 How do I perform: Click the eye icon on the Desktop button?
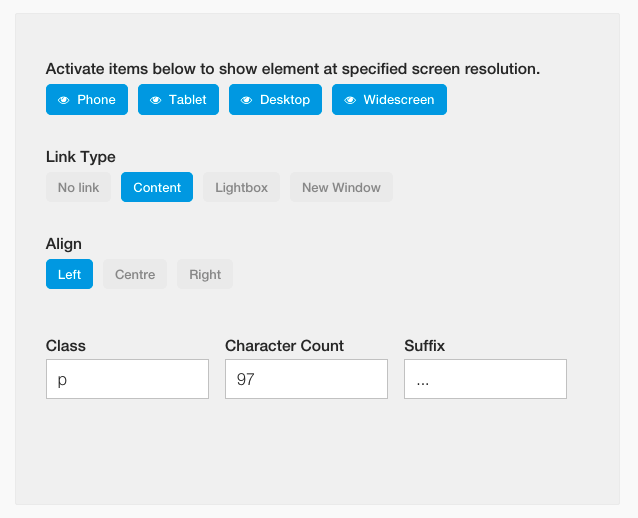point(246,100)
